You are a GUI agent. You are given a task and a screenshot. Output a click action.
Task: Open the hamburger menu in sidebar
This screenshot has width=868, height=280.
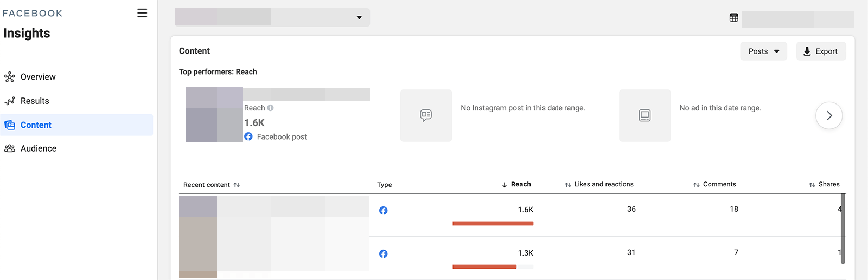(142, 13)
